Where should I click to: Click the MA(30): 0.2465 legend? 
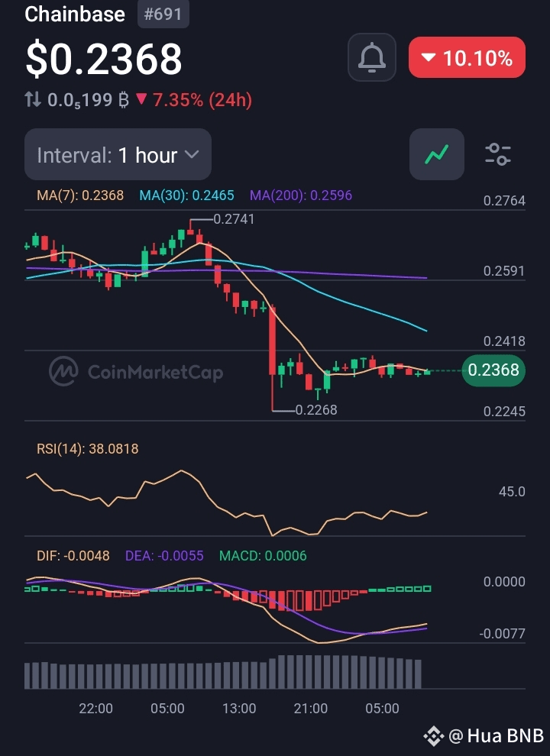point(186,195)
